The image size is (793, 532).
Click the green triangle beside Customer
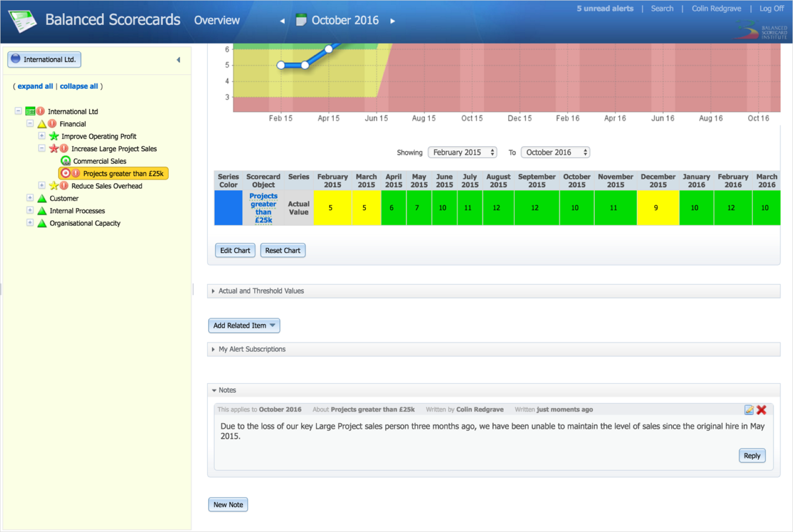click(x=42, y=198)
